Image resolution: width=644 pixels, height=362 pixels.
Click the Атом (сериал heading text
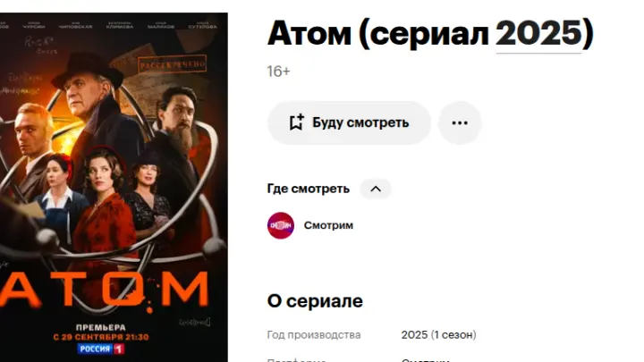[377, 33]
